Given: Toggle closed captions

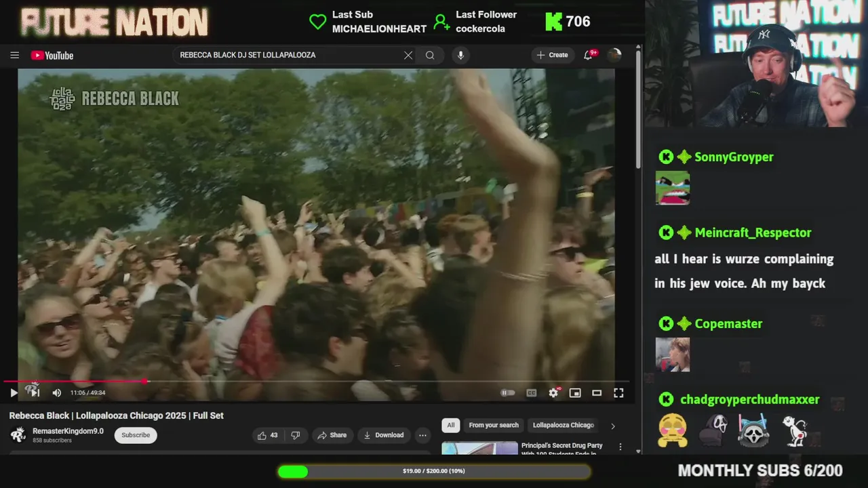Looking at the screenshot, I should (532, 392).
